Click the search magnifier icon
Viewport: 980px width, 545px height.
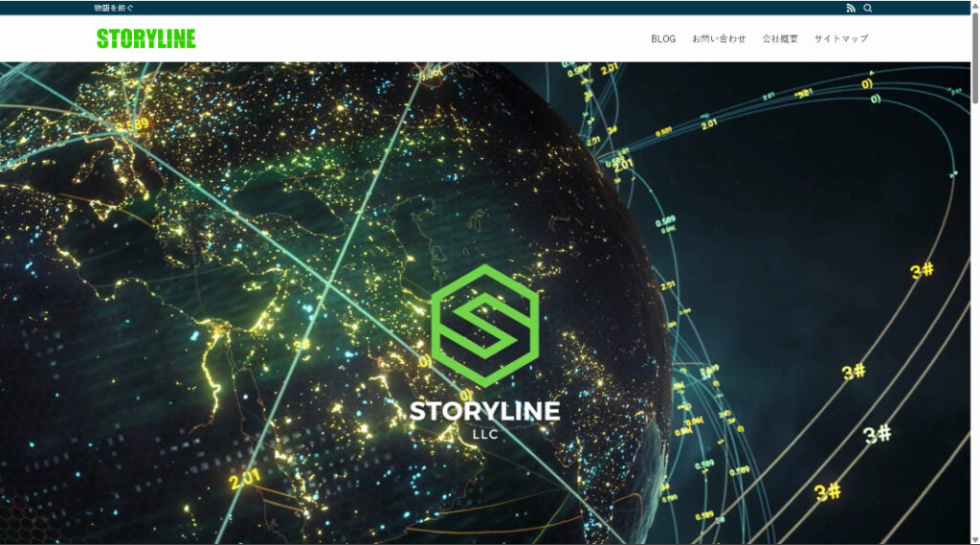[868, 8]
